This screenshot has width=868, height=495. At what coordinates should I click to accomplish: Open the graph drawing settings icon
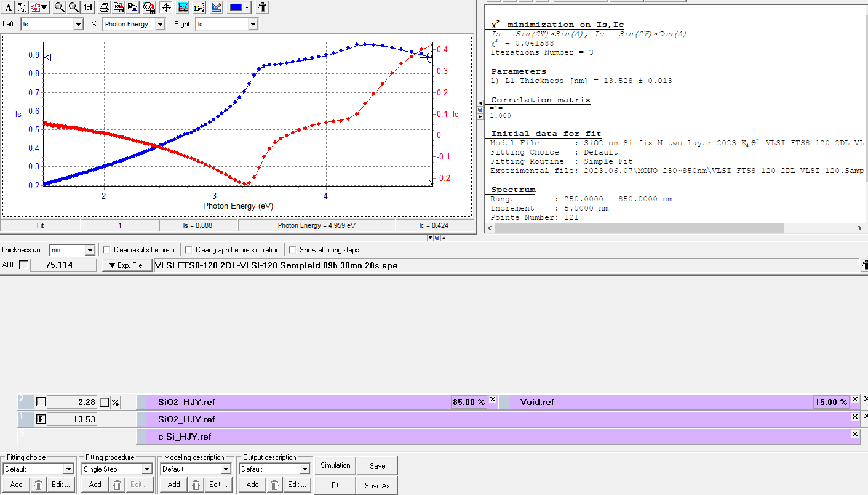coord(216,7)
